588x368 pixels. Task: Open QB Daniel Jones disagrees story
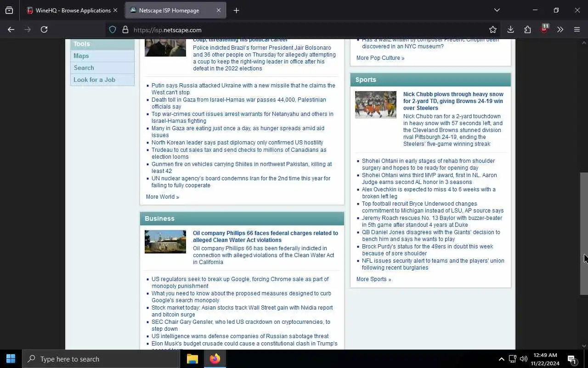(431, 236)
